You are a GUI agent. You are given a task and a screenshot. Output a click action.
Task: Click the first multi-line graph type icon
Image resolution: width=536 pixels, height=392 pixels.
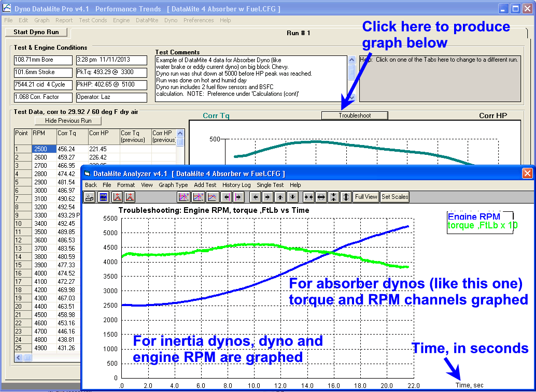(184, 197)
